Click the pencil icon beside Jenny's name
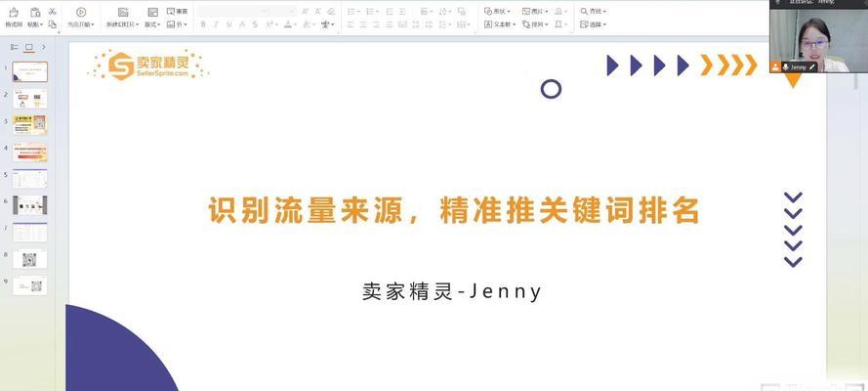868x391 pixels. click(812, 67)
